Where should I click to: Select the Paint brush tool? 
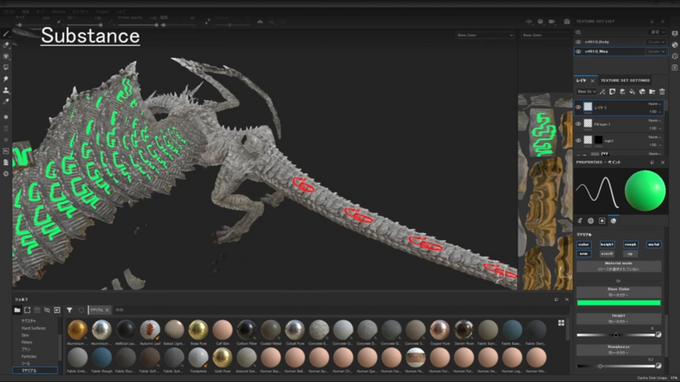point(6,34)
